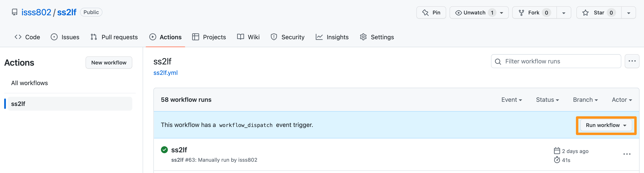This screenshot has height=173, width=644.
Task: Click the magnifying glass in filter box
Action: point(498,61)
